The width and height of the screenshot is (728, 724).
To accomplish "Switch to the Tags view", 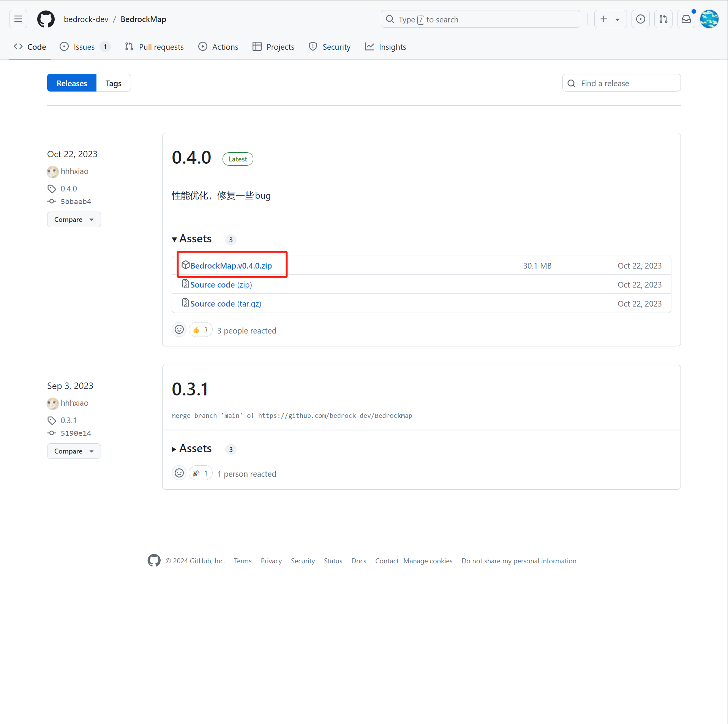I will pos(114,83).
